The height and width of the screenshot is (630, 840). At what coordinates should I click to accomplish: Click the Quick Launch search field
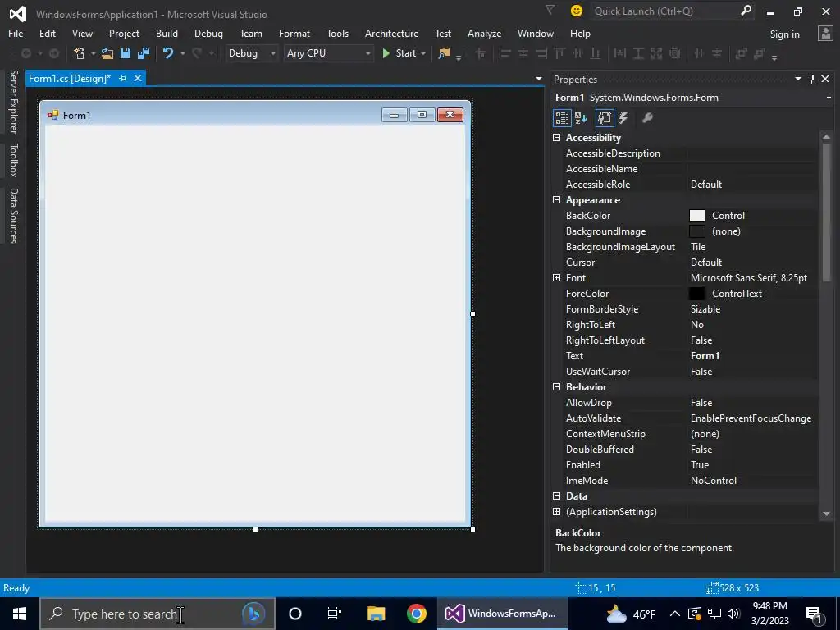(x=664, y=11)
